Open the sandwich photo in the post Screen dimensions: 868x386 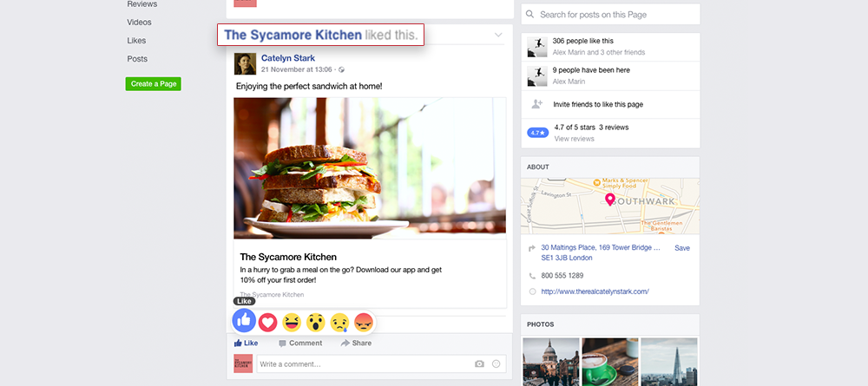(370, 168)
